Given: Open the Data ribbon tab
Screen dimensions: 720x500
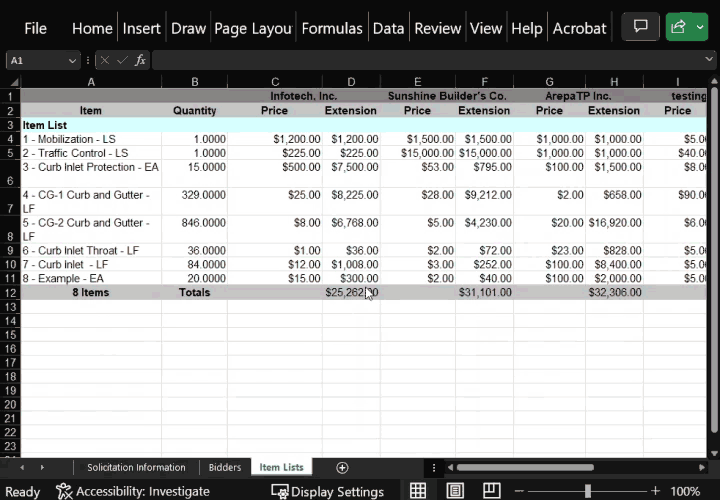Looking at the screenshot, I should coord(388,28).
